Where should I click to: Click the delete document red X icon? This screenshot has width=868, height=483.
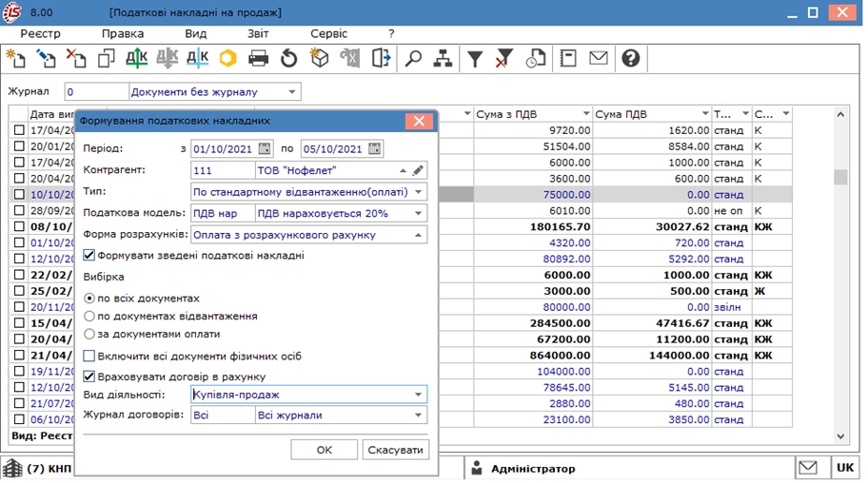click(x=76, y=58)
